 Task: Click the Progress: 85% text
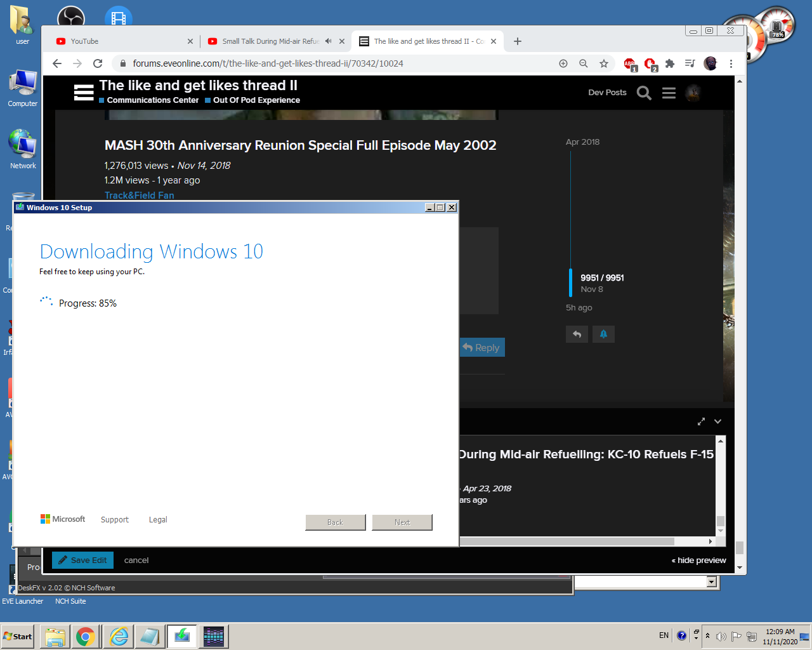coord(88,303)
